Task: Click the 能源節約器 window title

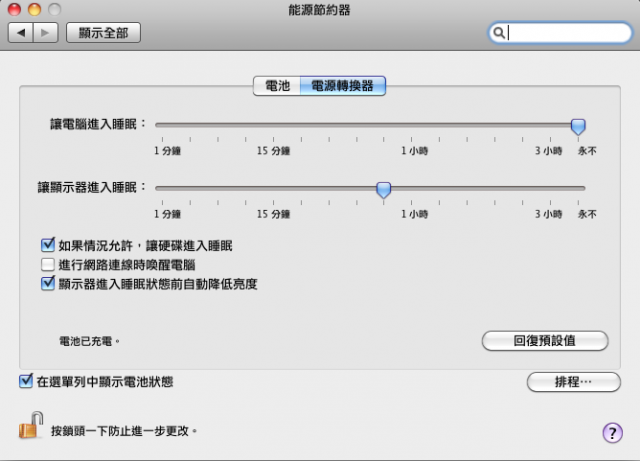Action: (x=320, y=10)
